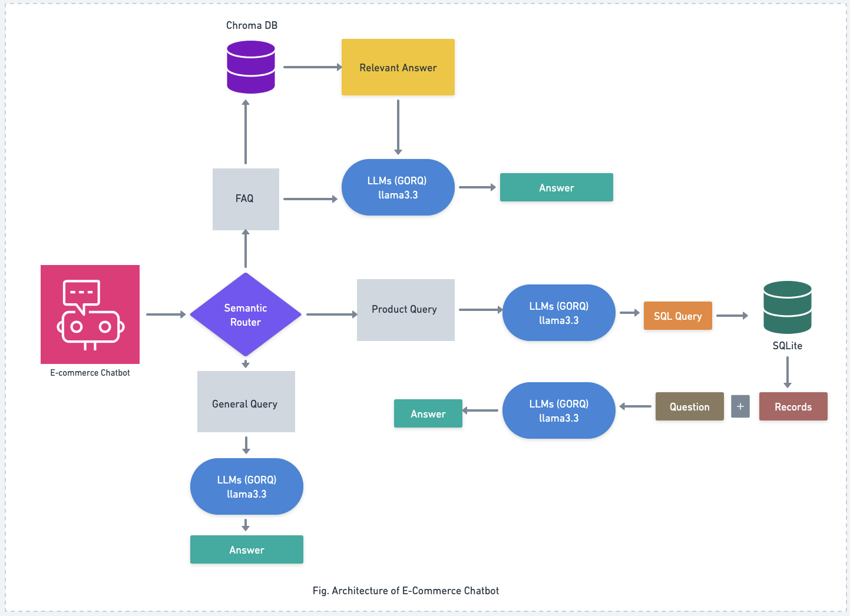Select the Product Query node
This screenshot has width=850, height=616.
point(406,310)
